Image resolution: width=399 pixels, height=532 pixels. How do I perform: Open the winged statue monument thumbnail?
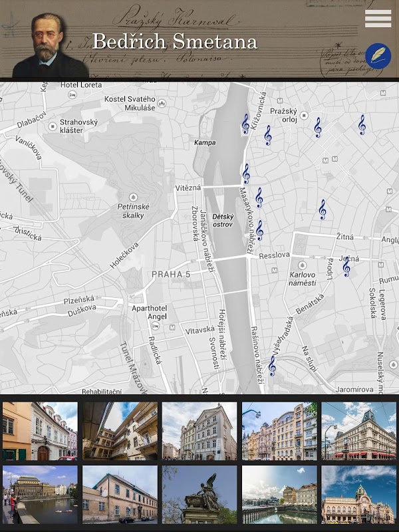coord(199,494)
